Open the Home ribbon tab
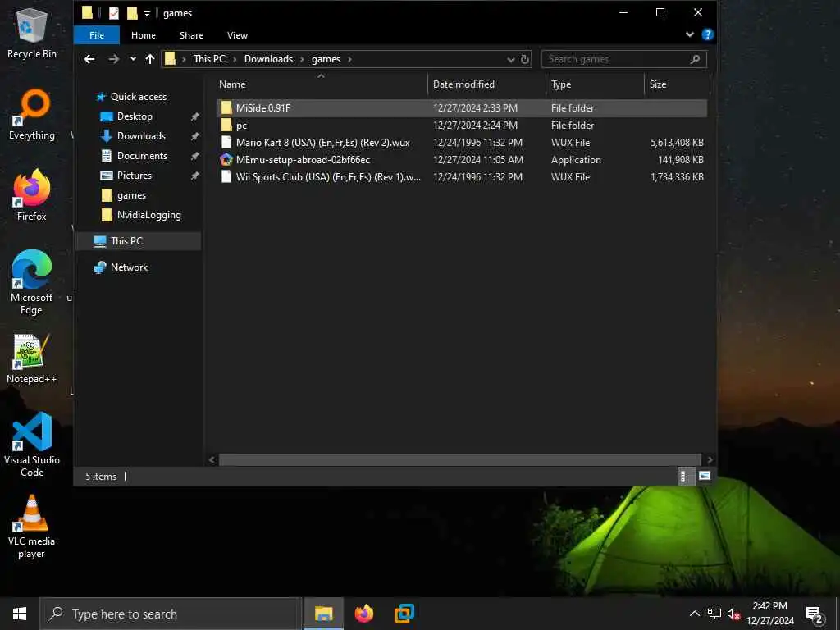Image resolution: width=840 pixels, height=630 pixels. coord(144,35)
